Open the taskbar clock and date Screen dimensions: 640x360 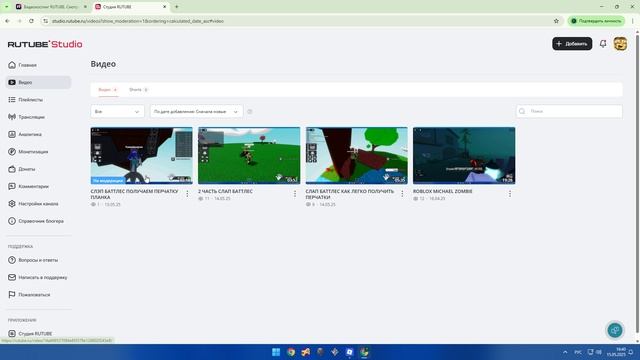[616, 352]
